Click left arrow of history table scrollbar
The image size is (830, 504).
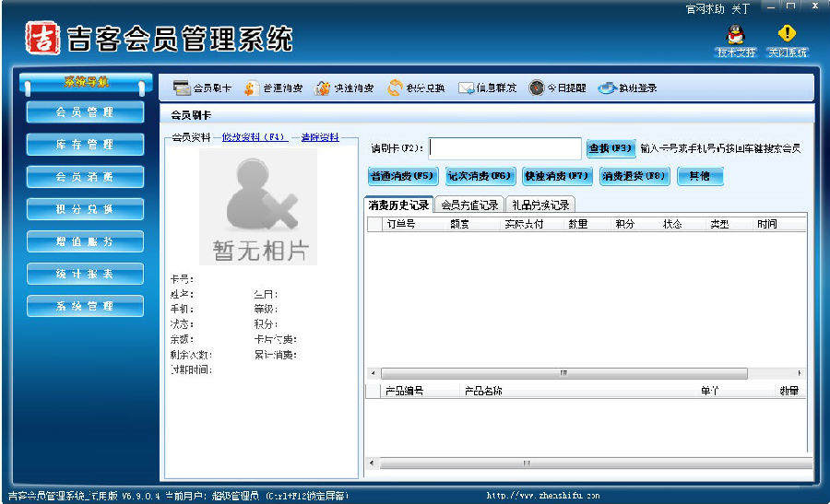[373, 373]
